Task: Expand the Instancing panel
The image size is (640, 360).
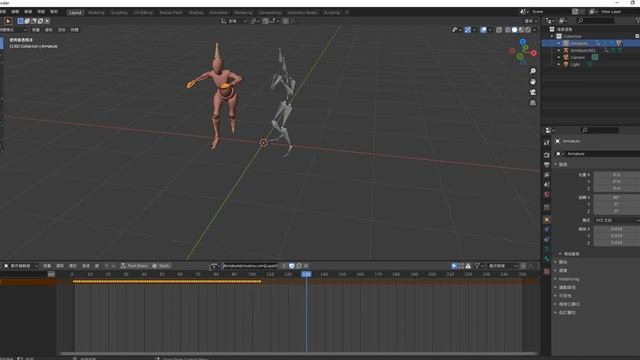Action: (x=569, y=279)
